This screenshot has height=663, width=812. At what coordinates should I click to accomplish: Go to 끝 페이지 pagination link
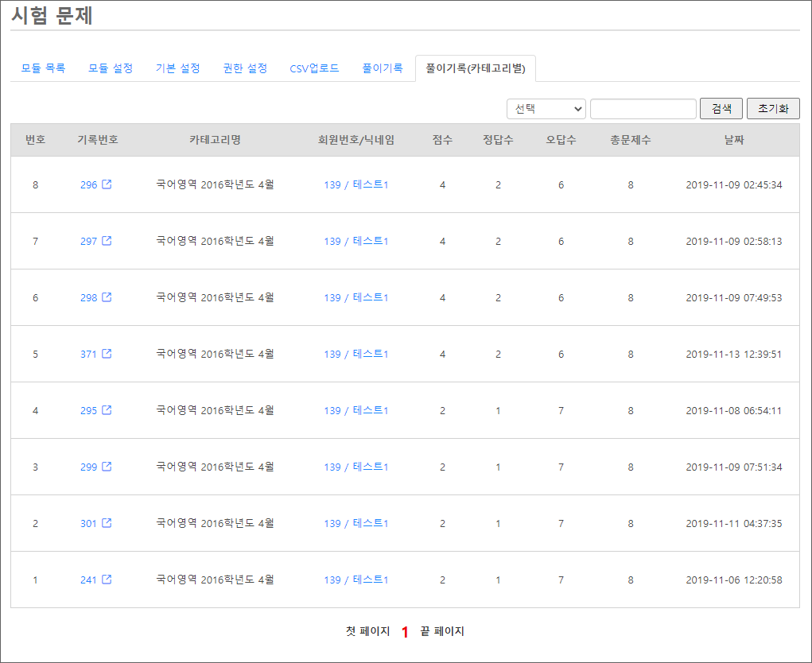pyautogui.click(x=442, y=631)
